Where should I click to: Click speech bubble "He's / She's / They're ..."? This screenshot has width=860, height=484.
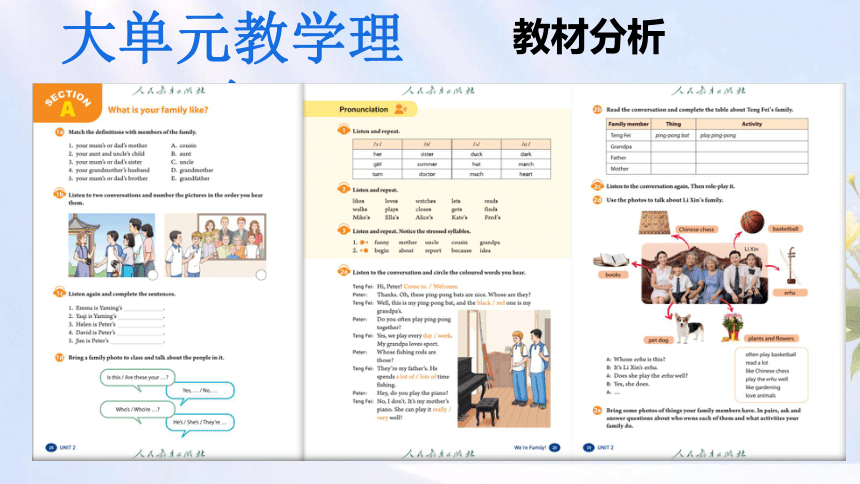pyautogui.click(x=200, y=423)
